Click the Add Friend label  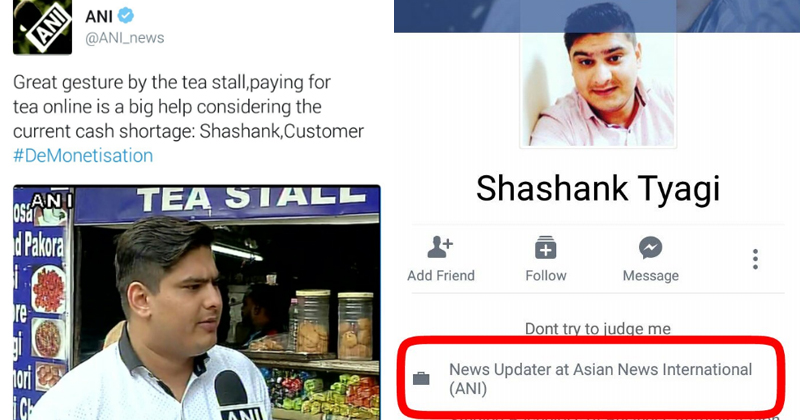coord(441,276)
